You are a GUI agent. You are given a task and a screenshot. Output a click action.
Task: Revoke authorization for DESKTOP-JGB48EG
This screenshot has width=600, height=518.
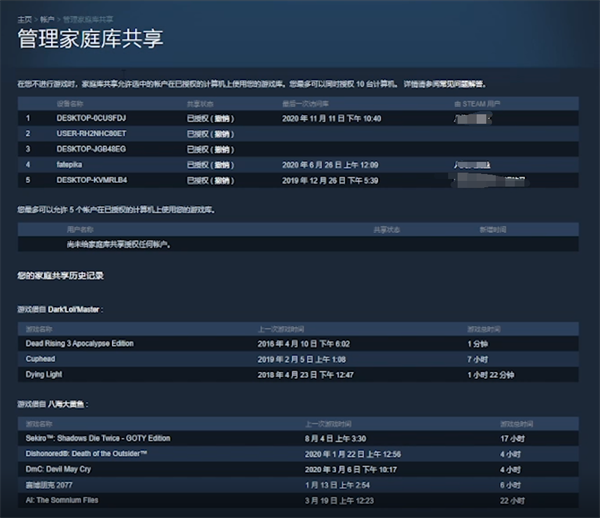(222, 150)
